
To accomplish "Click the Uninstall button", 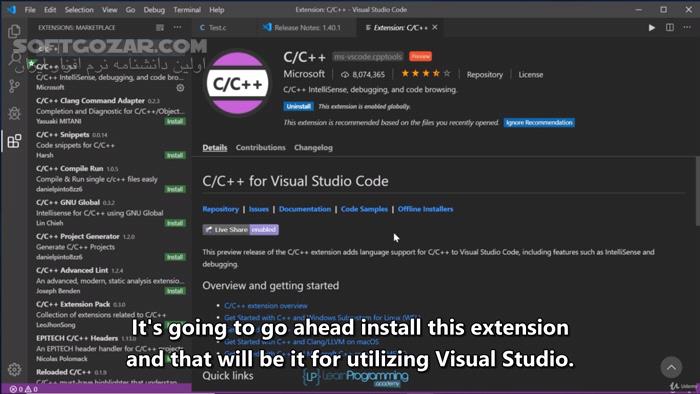I will click(x=298, y=107).
